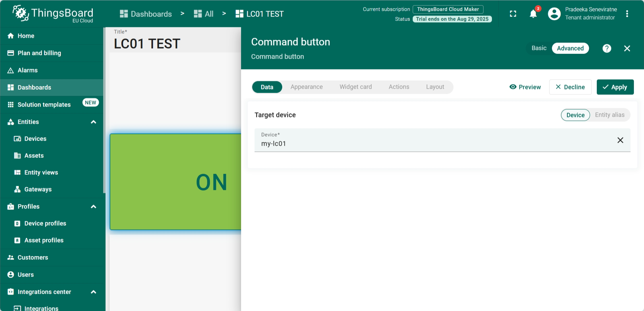Click the Plan and billing card icon
Viewport: 644px width, 311px height.
pyautogui.click(x=11, y=53)
